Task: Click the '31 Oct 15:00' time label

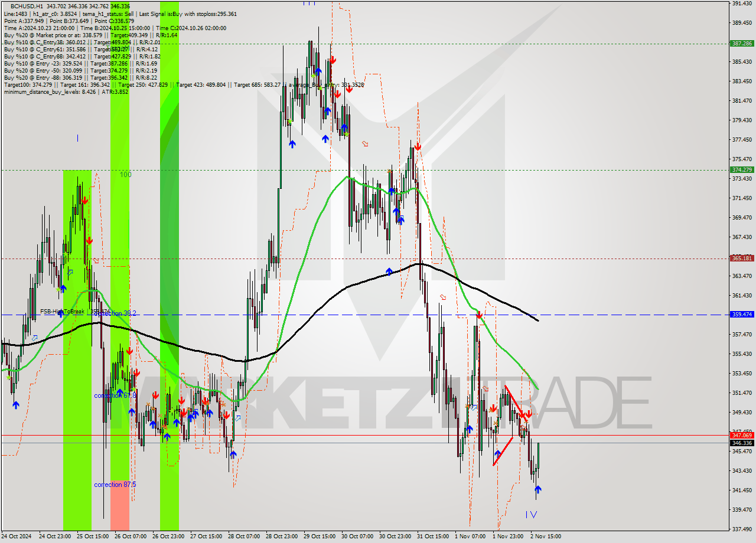Action: [x=433, y=537]
